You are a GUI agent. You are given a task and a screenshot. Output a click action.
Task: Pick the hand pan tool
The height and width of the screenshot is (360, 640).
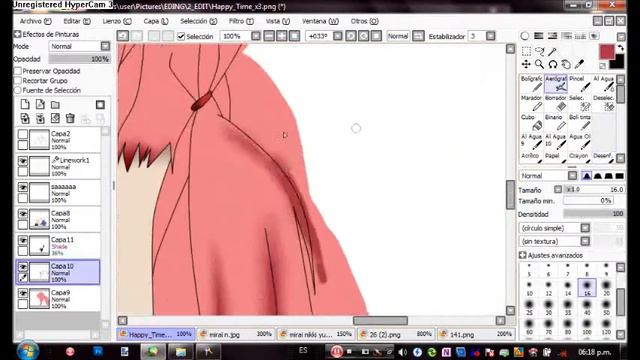click(566, 64)
